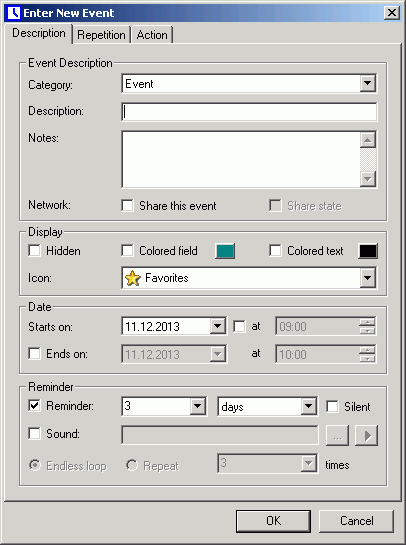Click the app clock icon in title bar
Screen dimensions: 406x545
coord(14,13)
